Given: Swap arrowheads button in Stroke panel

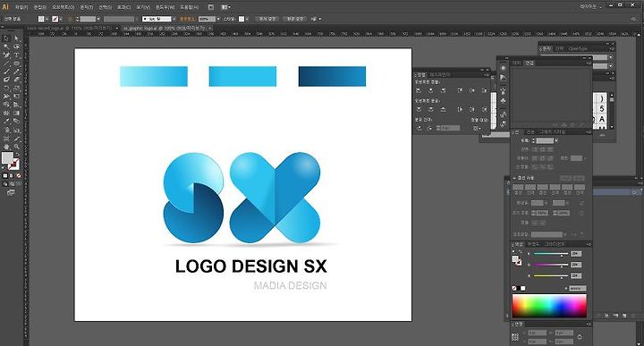Looking at the screenshot, I should [581, 204].
